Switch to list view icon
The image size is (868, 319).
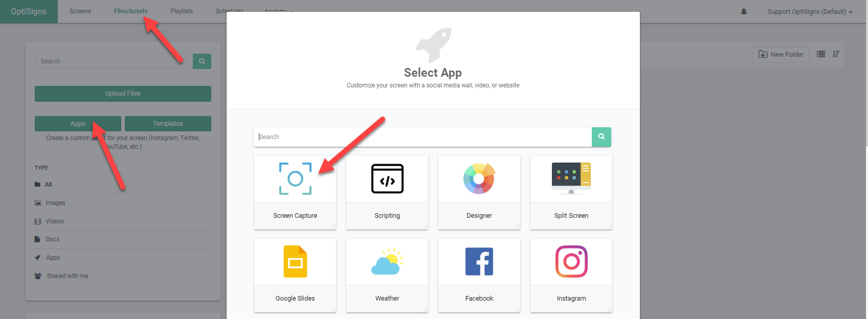click(821, 54)
